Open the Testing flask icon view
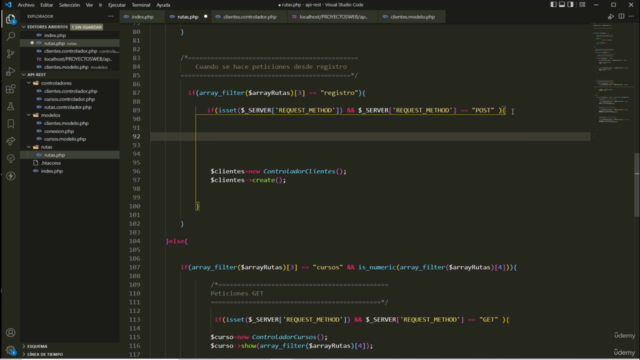 click(x=11, y=107)
